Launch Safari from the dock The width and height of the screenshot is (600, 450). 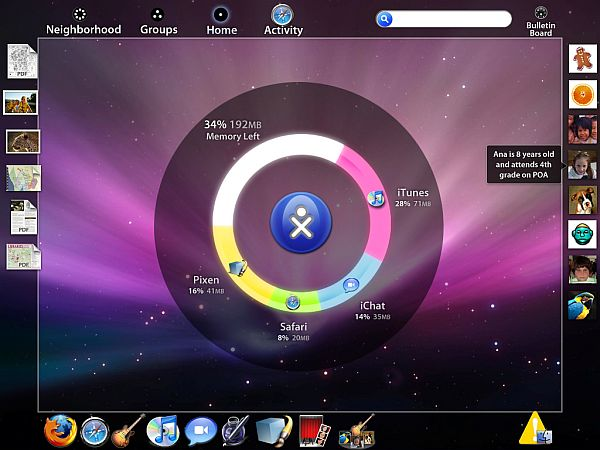pos(94,431)
